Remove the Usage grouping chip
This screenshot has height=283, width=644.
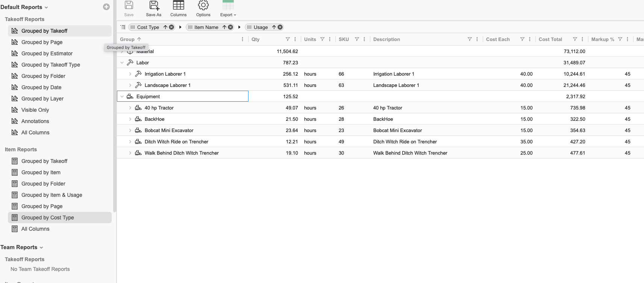(280, 27)
